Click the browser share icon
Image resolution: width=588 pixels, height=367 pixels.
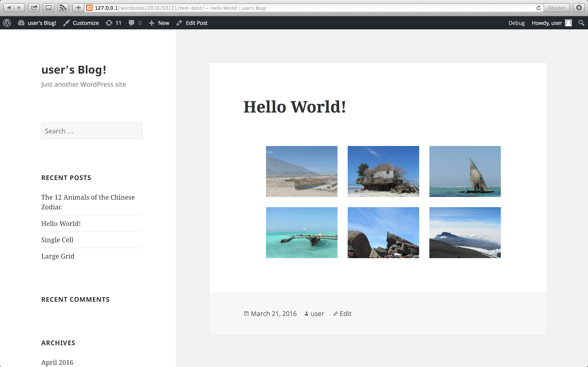(x=34, y=8)
